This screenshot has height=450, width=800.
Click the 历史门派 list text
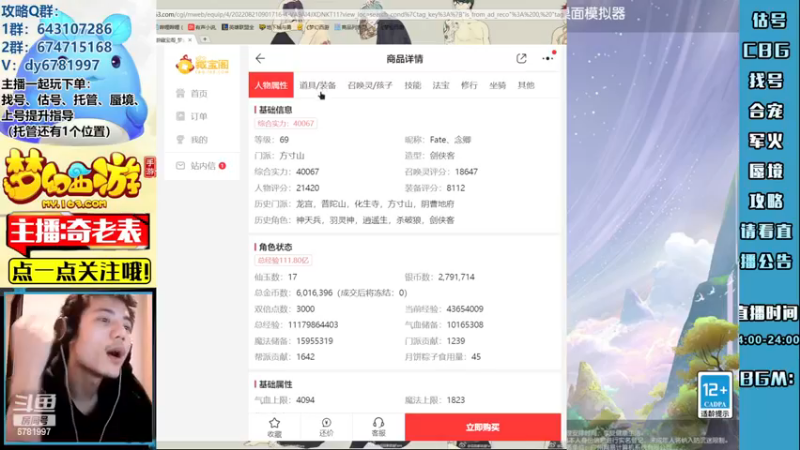375,204
